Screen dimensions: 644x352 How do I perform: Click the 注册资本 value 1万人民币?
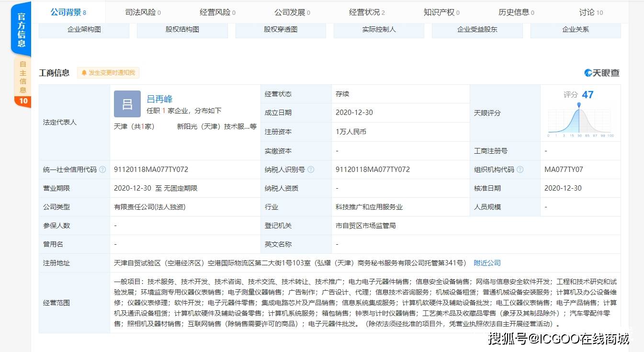click(351, 132)
